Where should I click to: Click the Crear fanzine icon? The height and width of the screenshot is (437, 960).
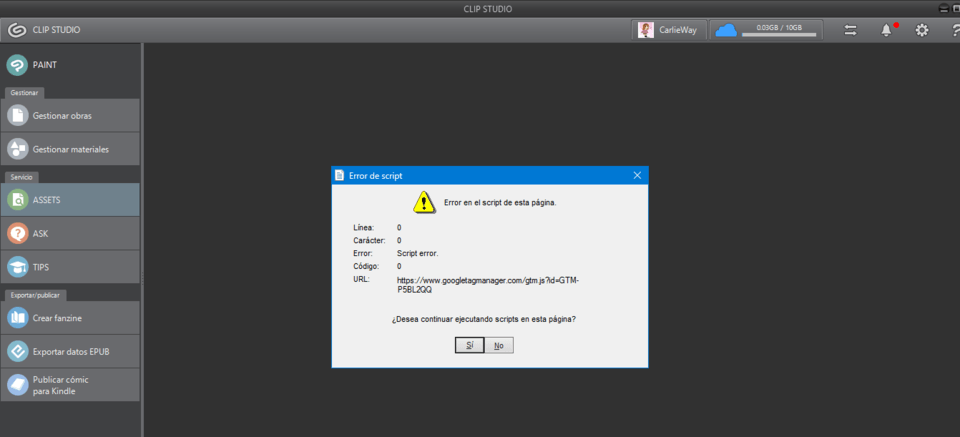18,318
